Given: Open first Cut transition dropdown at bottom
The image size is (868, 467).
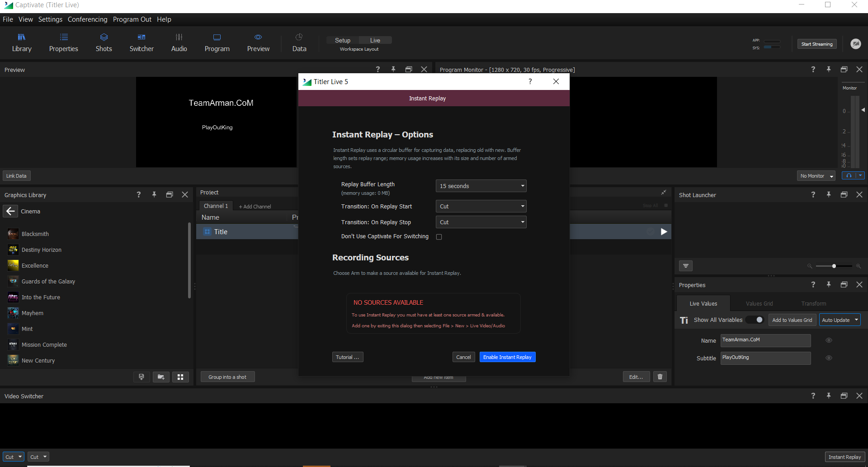Looking at the screenshot, I should click(14, 457).
